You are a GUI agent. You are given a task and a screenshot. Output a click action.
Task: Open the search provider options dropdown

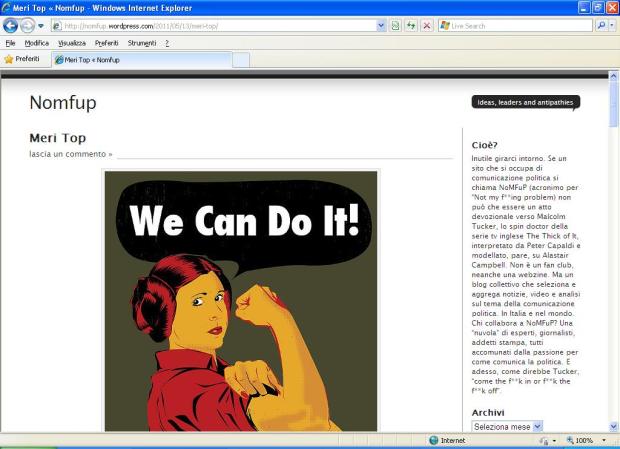point(612,26)
